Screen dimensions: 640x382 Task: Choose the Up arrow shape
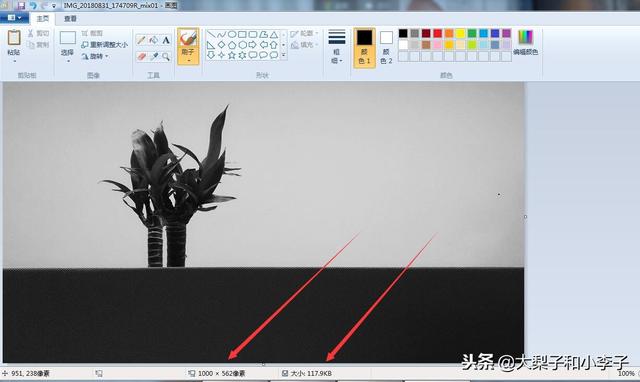coord(274,44)
